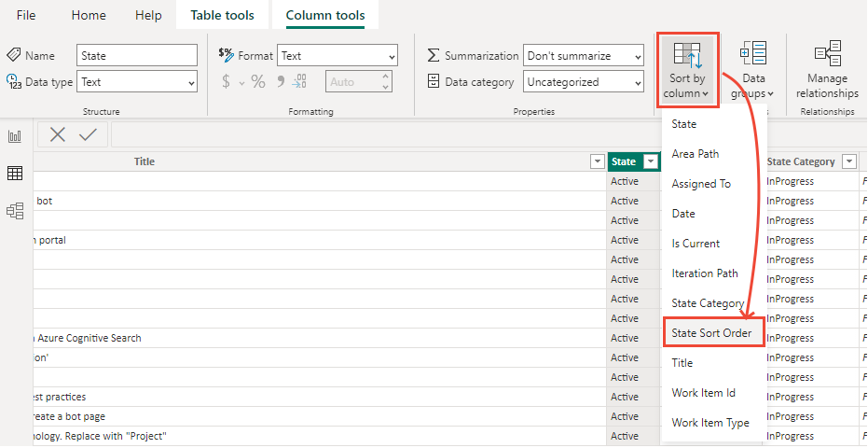Screen dimensions: 868x448
Task: Click the 'est practices' title cell
Action: click(x=320, y=397)
